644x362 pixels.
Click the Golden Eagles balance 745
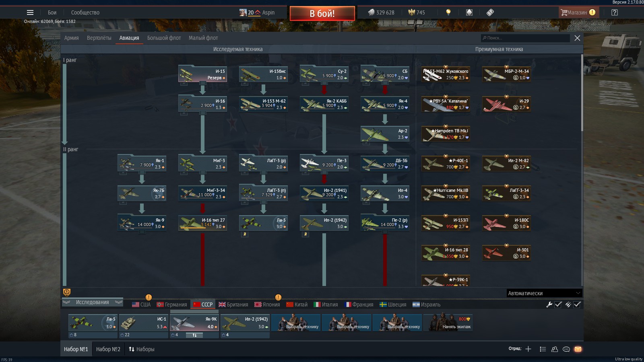[417, 12]
